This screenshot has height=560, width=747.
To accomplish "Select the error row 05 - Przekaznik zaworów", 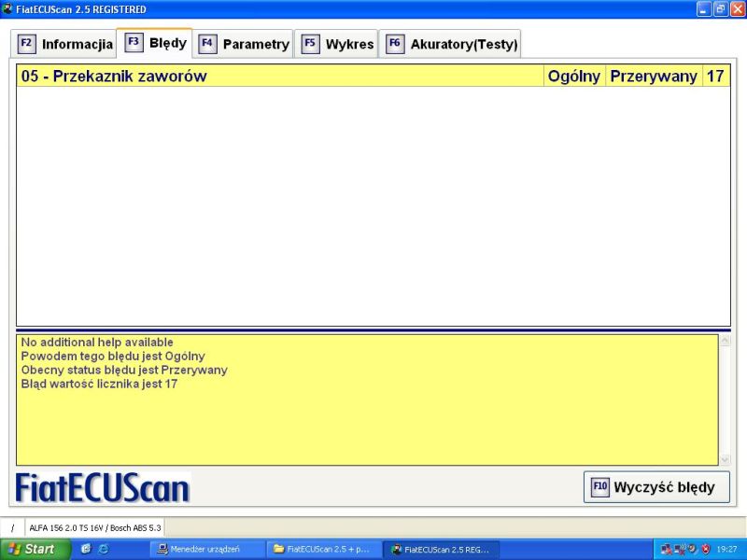I will click(x=373, y=77).
